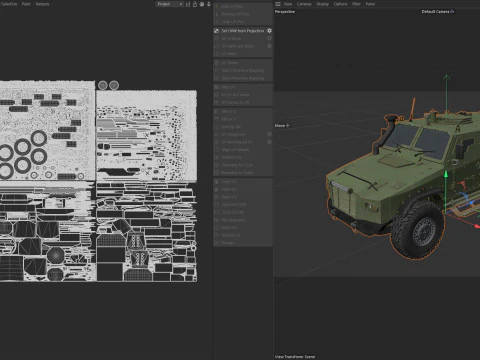Open the Selection menu in UV editor
This screenshot has height=360, width=480.
tap(9, 4)
